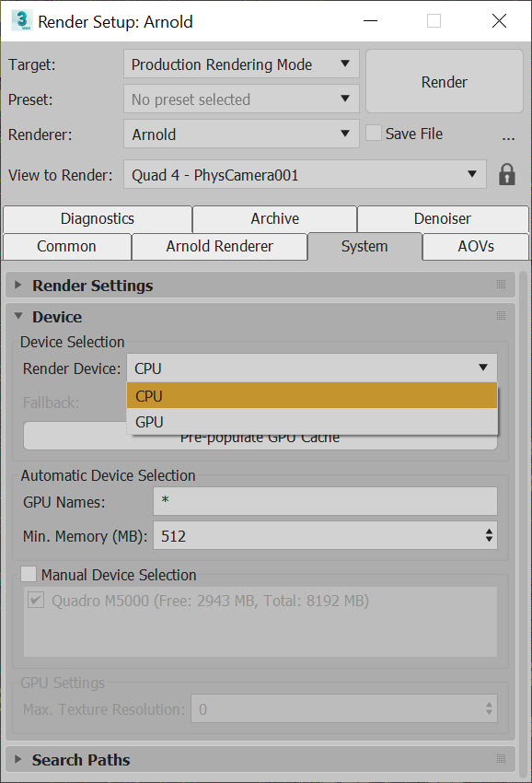Adjust the Min. Memory spinner arrows
The width and height of the screenshot is (532, 783).
pyautogui.click(x=489, y=535)
